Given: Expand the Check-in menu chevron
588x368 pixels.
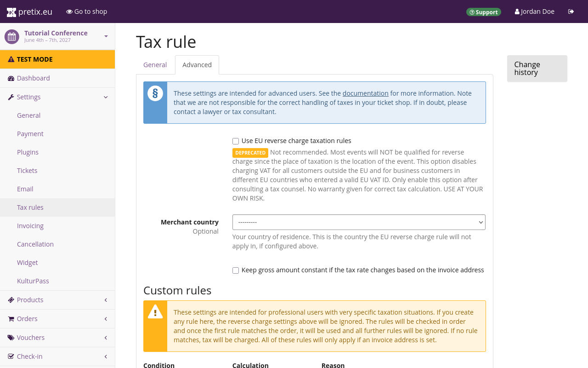Looking at the screenshot, I should click(x=106, y=356).
